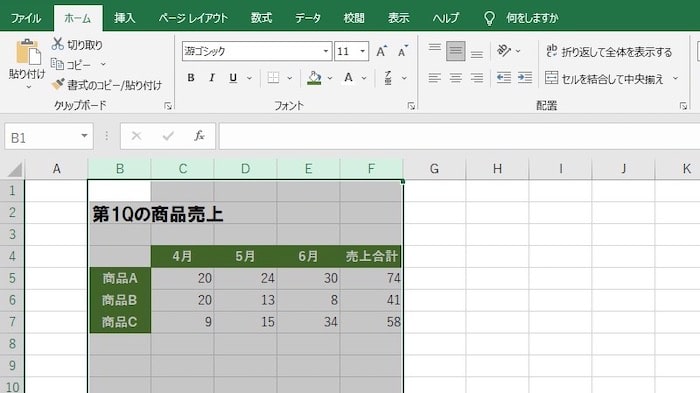Switch to the 表示 (View) tab
This screenshot has width=700, height=393.
coord(399,18)
